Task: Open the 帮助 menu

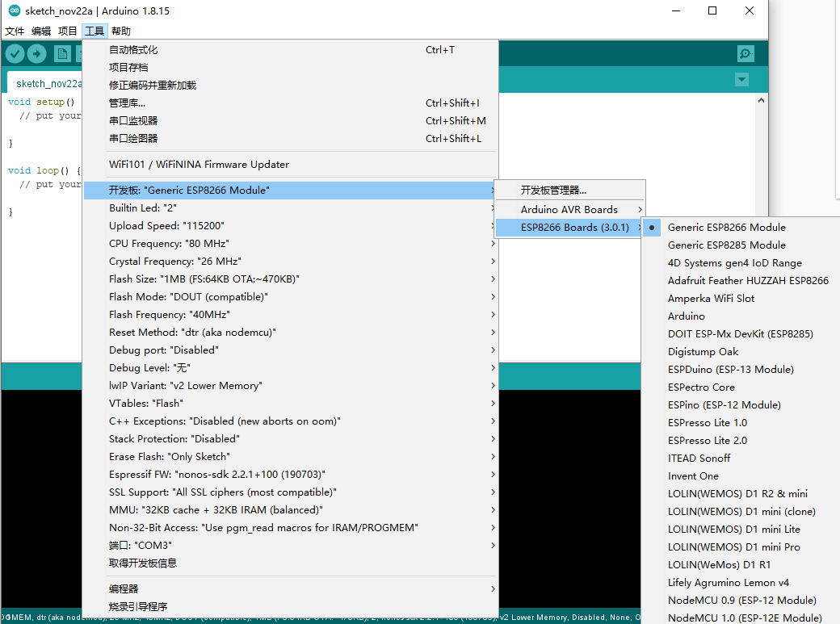Action: 121,31
